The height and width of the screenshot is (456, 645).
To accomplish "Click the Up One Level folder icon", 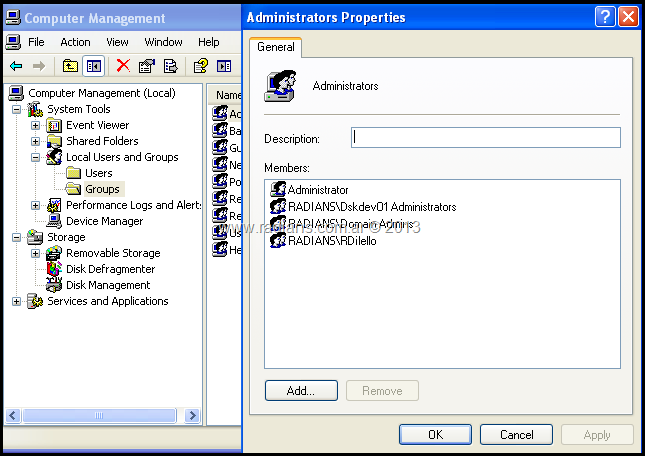I will [x=70, y=66].
